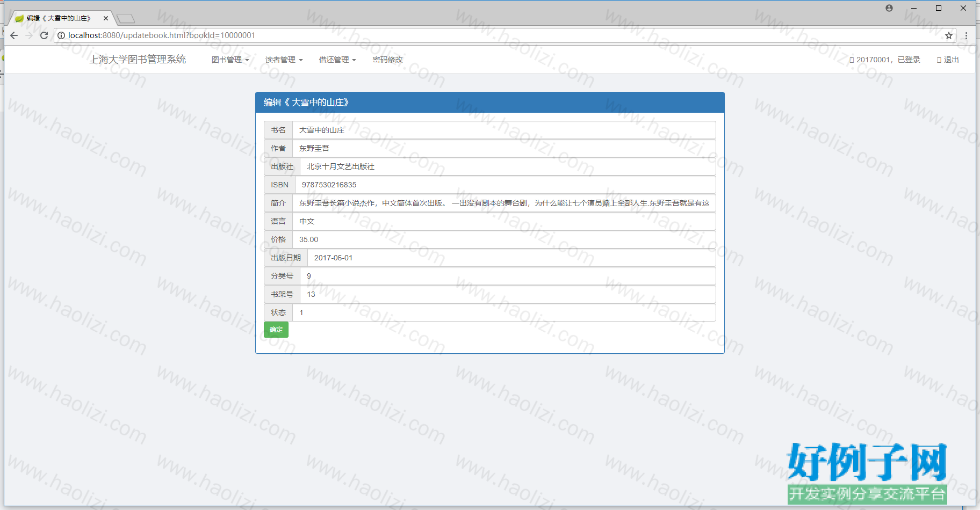The width and height of the screenshot is (980, 510).
Task: Focus the 作者 input containing 东野圭吾
Action: 504,148
